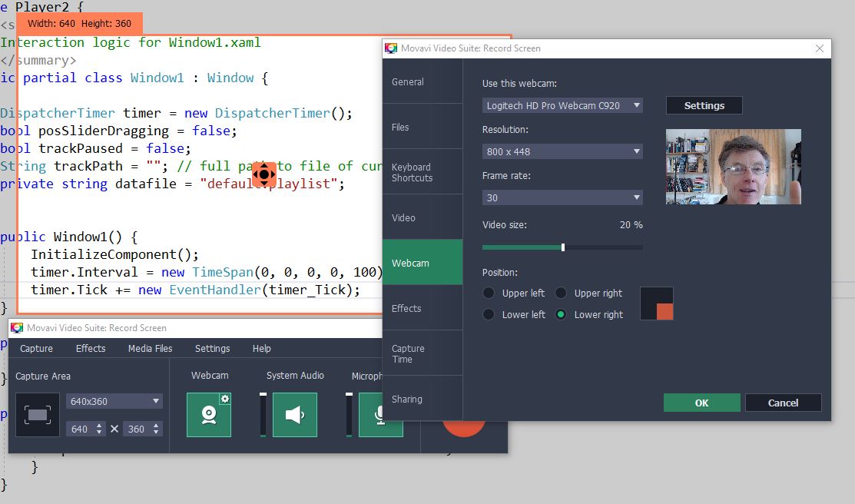Select Lower left webcam position
855x504 pixels.
pos(489,315)
